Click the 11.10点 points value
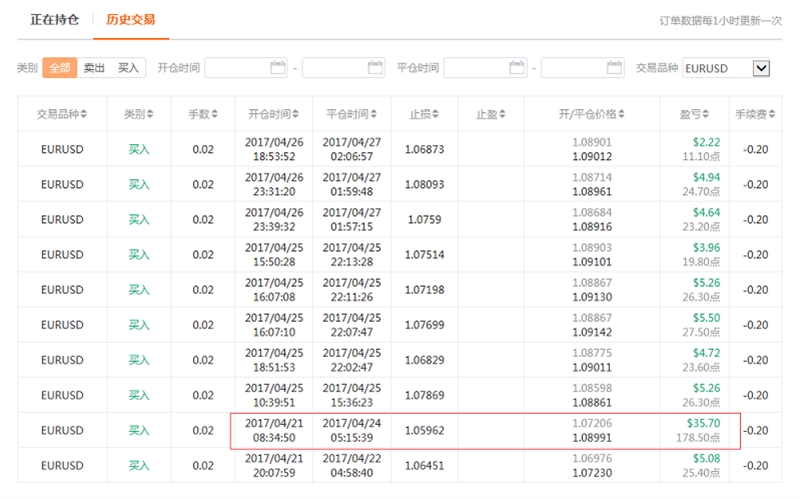The height and width of the screenshot is (499, 800). [x=701, y=157]
